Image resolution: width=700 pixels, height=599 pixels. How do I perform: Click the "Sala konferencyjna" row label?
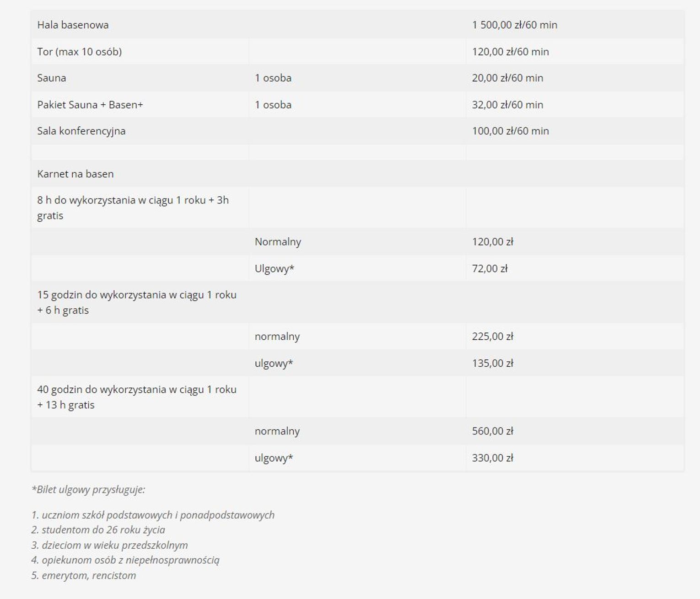[81, 131]
